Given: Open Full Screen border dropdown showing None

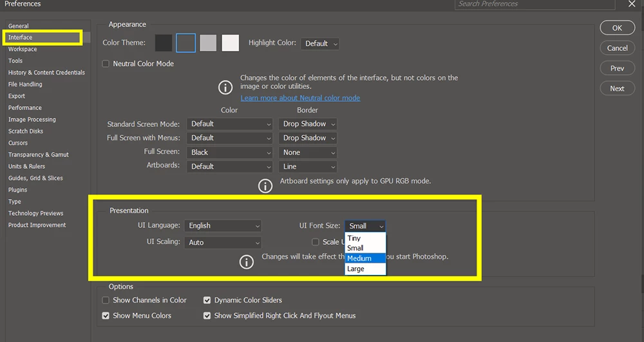Looking at the screenshot, I should 308,152.
